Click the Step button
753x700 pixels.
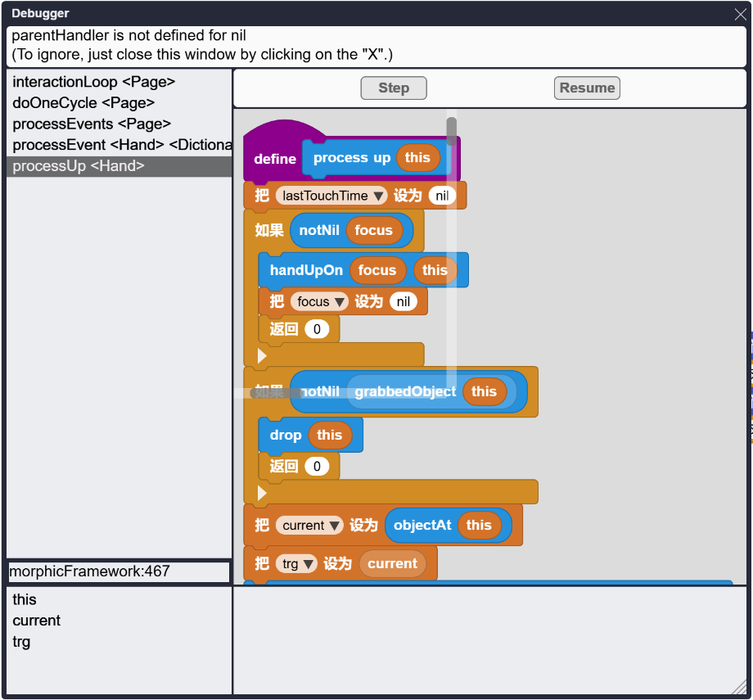pos(394,88)
